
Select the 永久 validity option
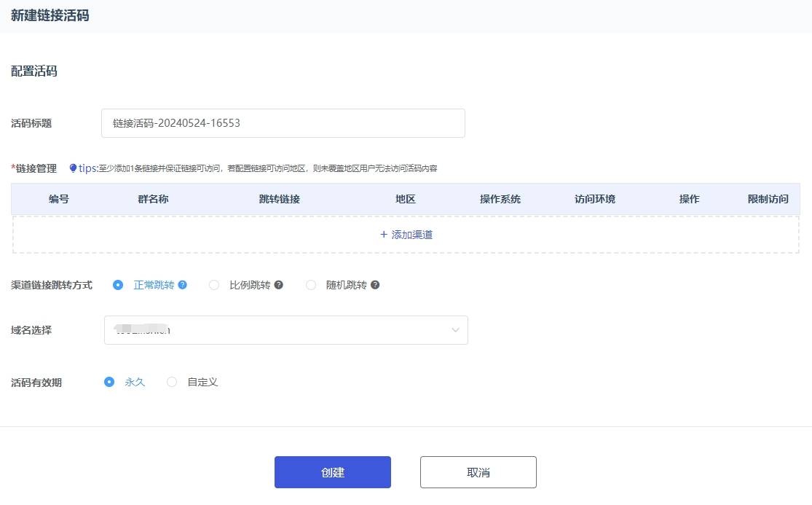pyautogui.click(x=109, y=381)
